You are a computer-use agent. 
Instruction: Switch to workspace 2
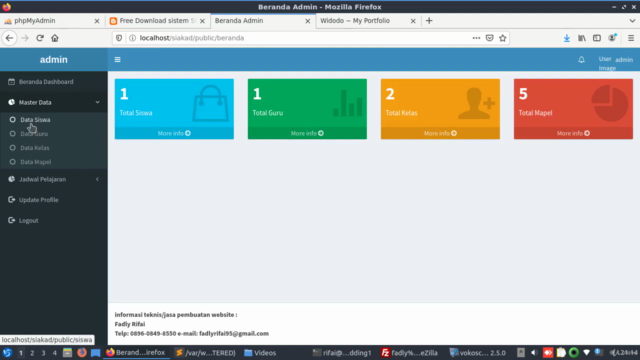tap(32, 353)
